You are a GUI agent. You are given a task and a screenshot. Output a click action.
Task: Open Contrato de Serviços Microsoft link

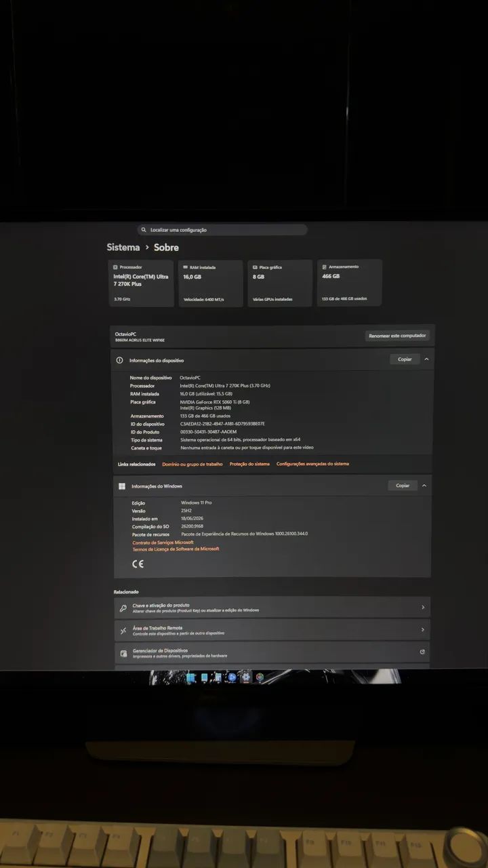tap(163, 542)
